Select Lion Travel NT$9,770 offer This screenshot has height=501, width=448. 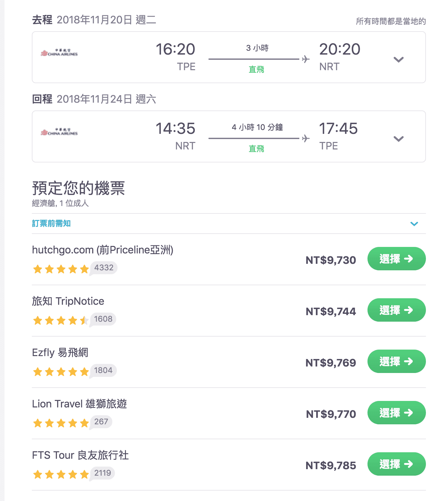(396, 413)
